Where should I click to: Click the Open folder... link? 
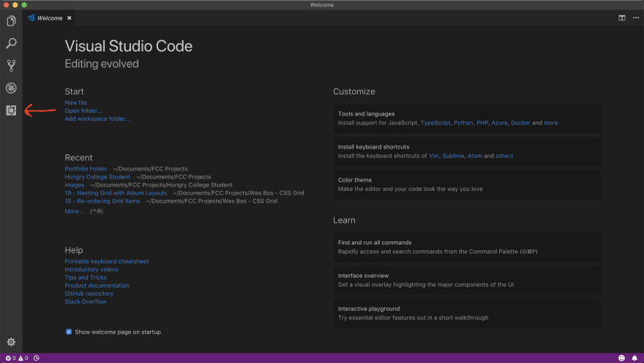pos(83,111)
